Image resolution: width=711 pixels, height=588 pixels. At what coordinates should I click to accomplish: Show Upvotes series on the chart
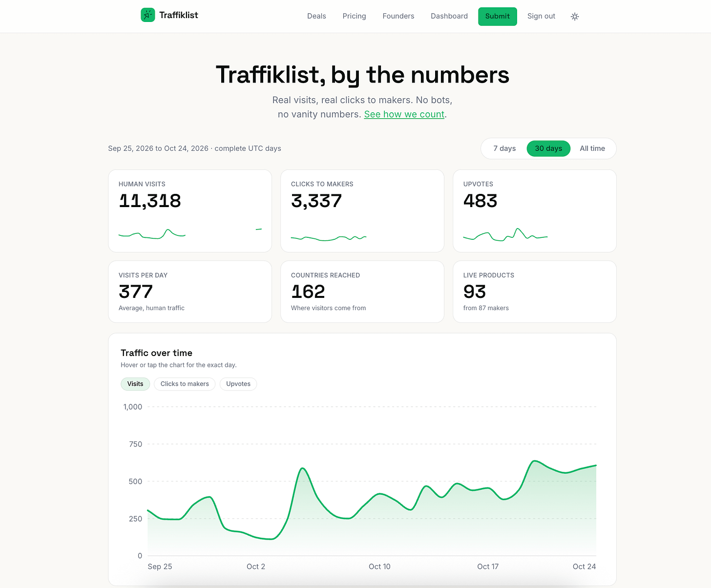(238, 384)
